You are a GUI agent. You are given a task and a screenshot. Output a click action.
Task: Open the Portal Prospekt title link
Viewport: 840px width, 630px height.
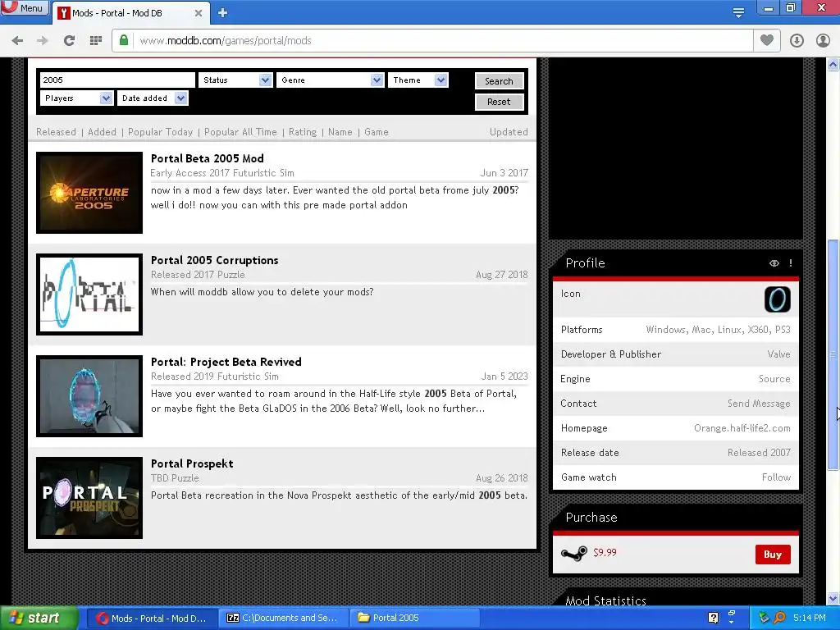192,464
